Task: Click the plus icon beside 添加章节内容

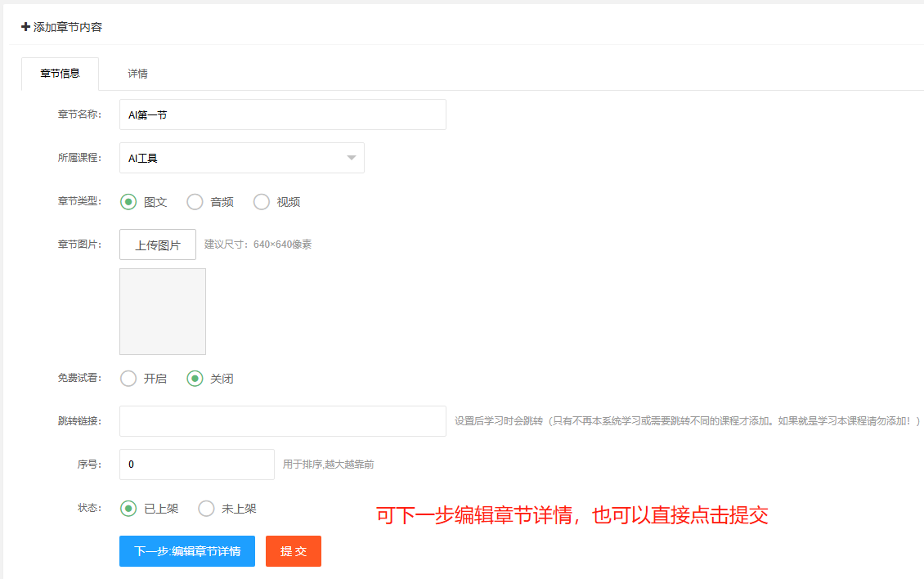Action: (x=25, y=27)
